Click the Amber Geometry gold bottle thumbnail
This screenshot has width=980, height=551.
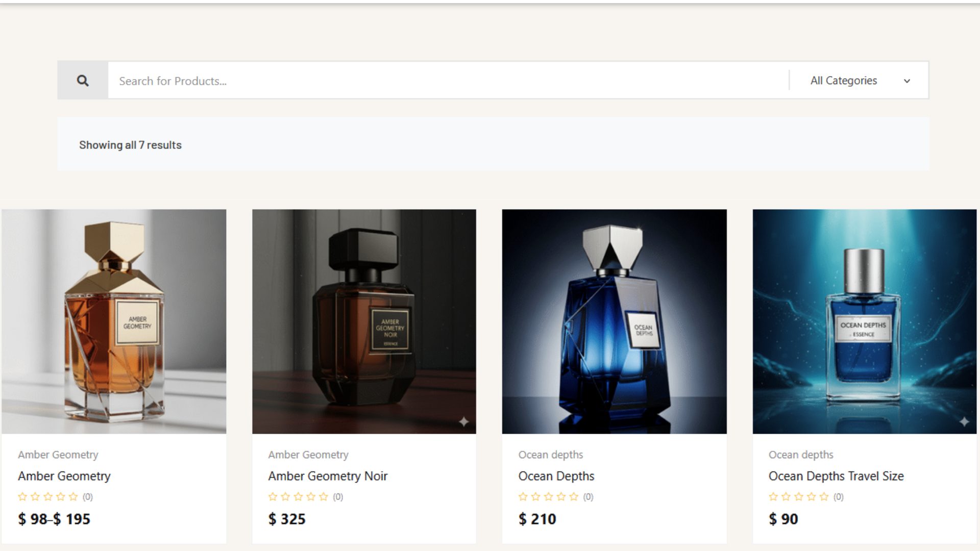(x=114, y=321)
